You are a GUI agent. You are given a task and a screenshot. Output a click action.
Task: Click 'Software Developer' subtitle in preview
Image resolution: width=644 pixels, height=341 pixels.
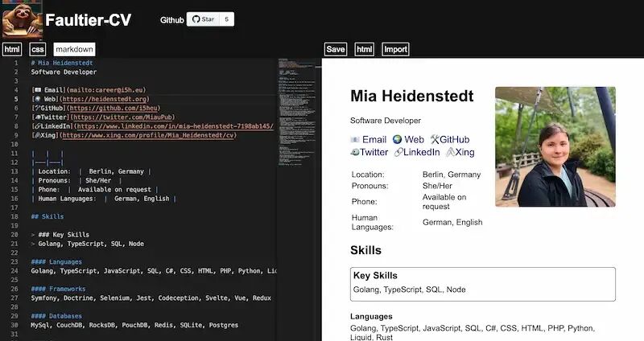(x=386, y=121)
